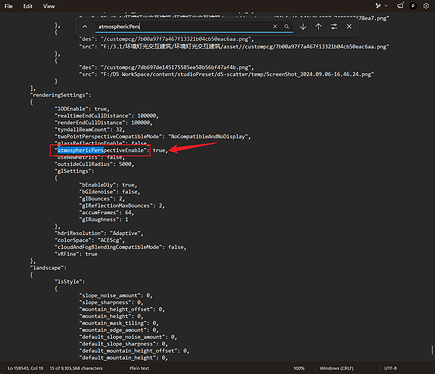Click the "realtimeEndCullDistance" line
This screenshot has width=435, height=374.
[x=107, y=116]
